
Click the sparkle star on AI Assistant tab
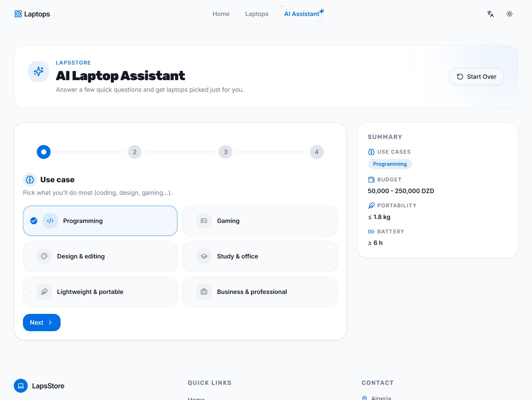click(322, 12)
